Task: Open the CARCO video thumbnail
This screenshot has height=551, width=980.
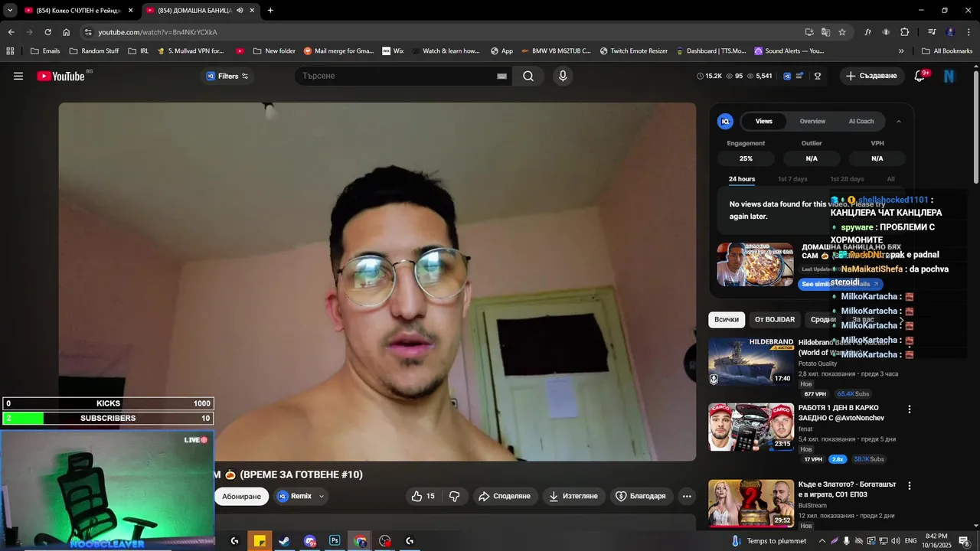Action: (x=751, y=427)
